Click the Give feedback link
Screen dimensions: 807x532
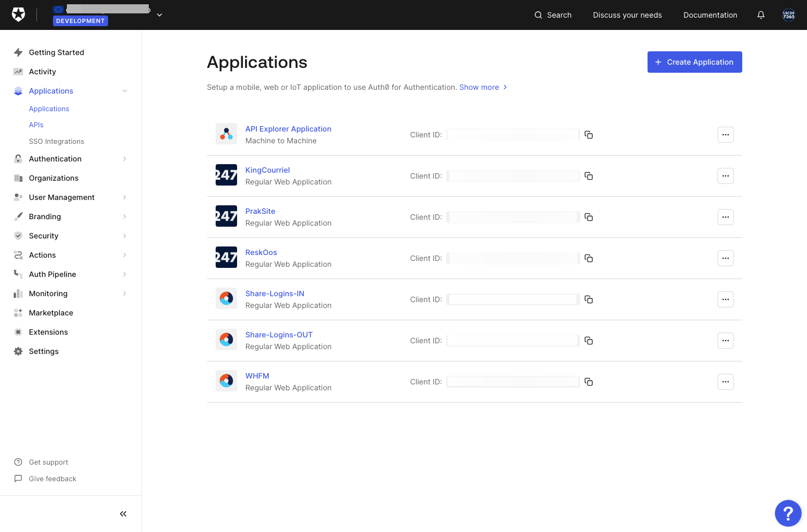point(52,479)
